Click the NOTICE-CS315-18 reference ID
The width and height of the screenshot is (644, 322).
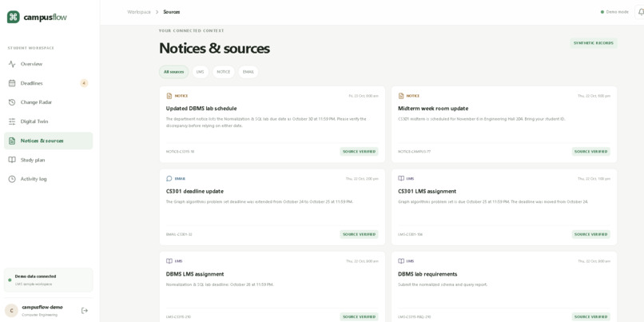click(180, 152)
